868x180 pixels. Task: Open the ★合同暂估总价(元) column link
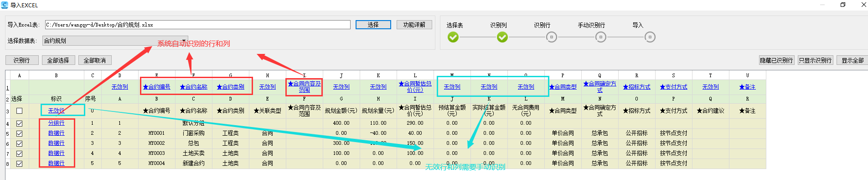tap(415, 87)
